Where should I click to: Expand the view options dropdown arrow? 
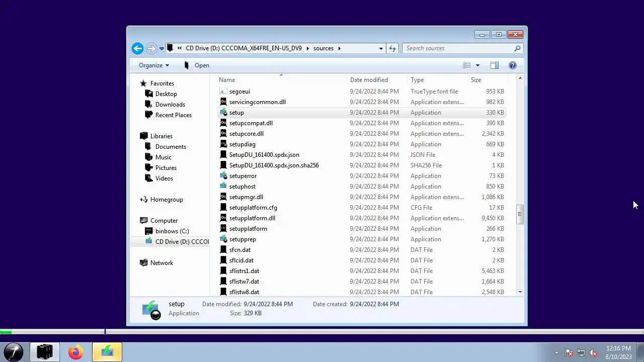point(477,65)
